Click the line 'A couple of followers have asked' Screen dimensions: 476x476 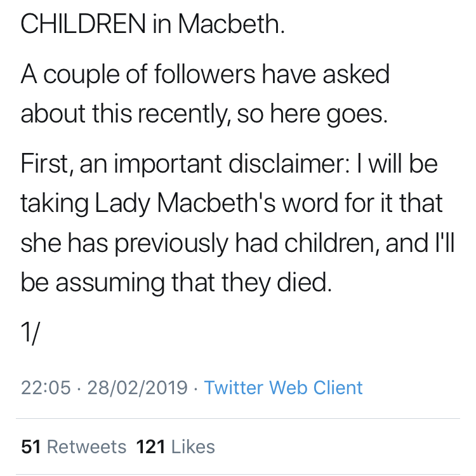pyautogui.click(x=204, y=75)
